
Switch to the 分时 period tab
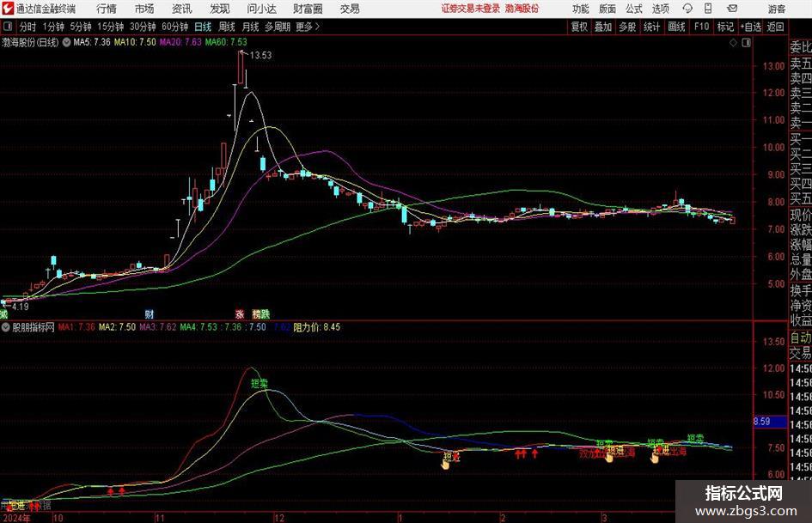pos(27,27)
